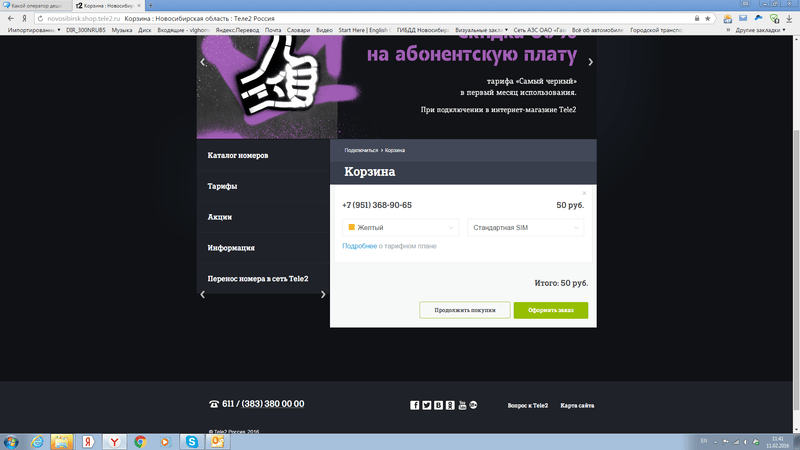
Task: Expand the 'Желтый' tariff dropdown
Action: (x=400, y=228)
